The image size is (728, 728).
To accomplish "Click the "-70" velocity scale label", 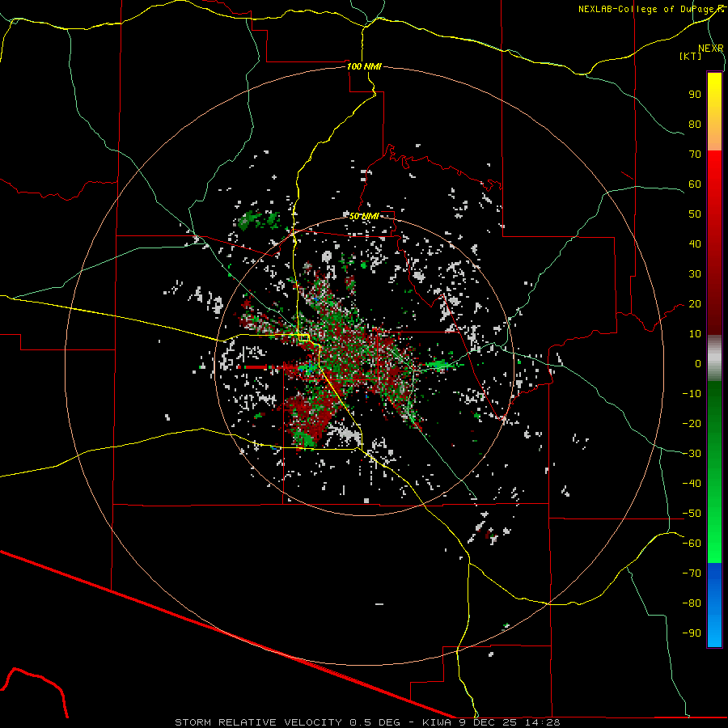I will 692,574.
